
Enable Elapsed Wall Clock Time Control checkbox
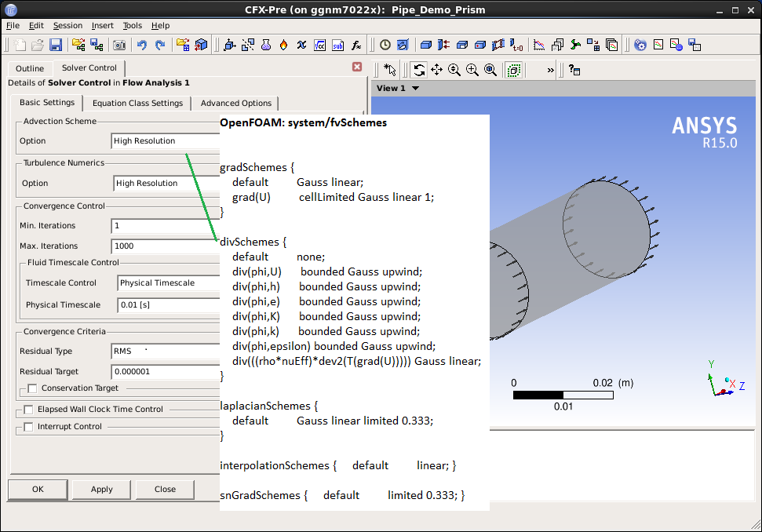[x=29, y=410]
